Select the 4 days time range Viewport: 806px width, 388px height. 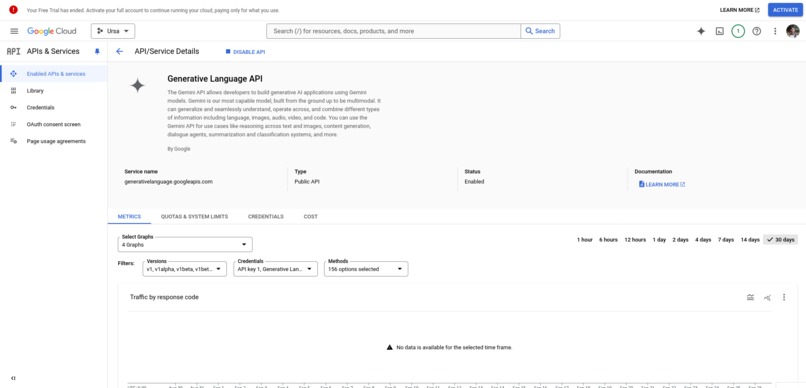(x=703, y=239)
